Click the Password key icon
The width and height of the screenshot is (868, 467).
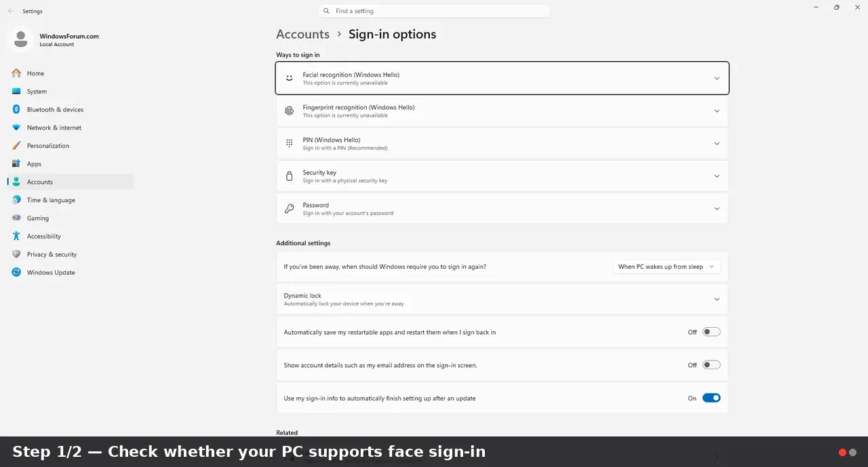pos(290,208)
